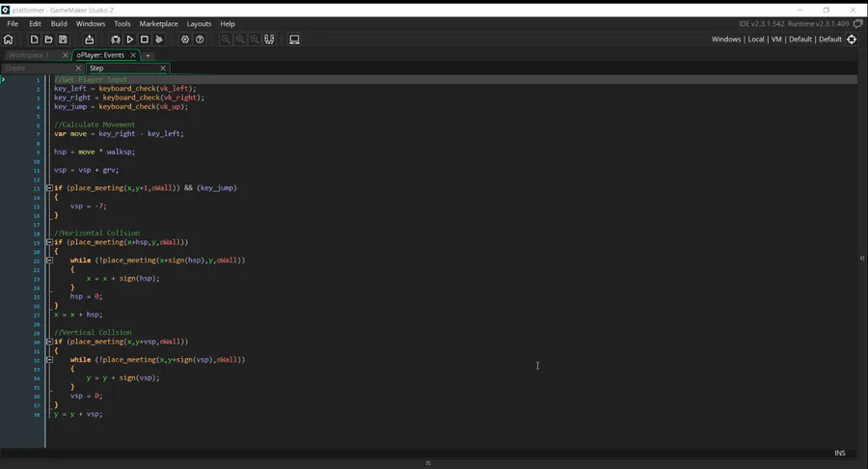
Task: Open the feedback chat bubble icon
Action: click(858, 24)
